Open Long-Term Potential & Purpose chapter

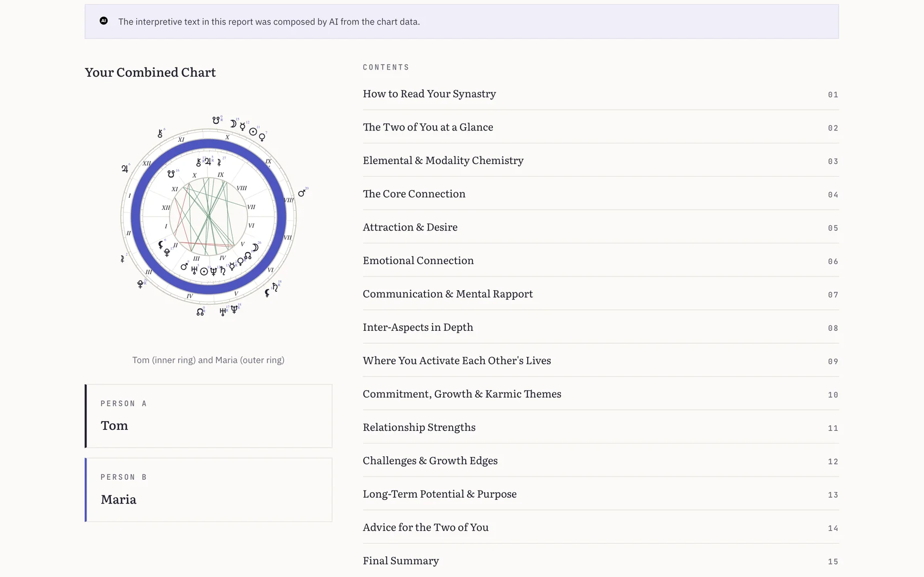tap(601, 494)
